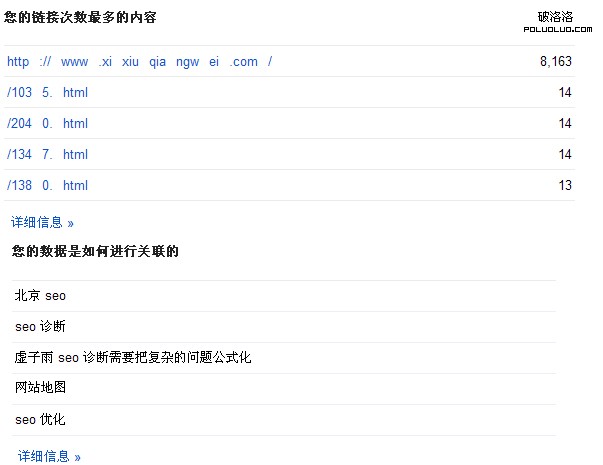The image size is (603, 465).
Task: Click the count 14 beside /1347.html
Action: 565,155
